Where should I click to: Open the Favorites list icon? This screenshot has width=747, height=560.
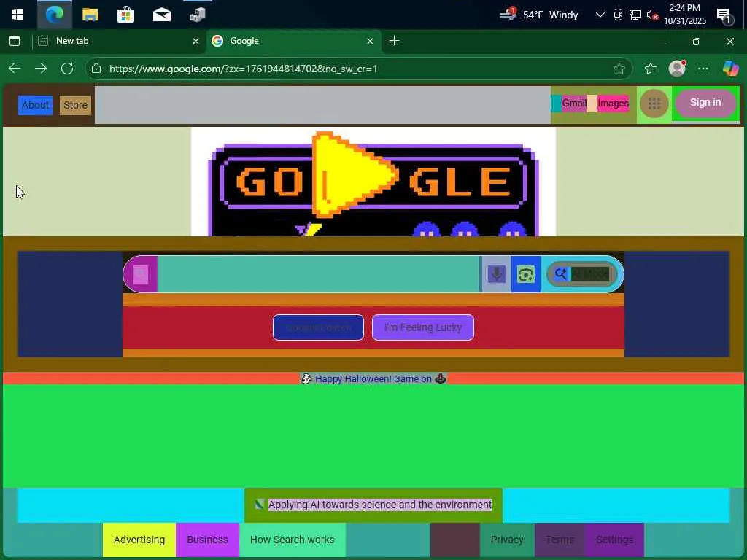pos(650,69)
